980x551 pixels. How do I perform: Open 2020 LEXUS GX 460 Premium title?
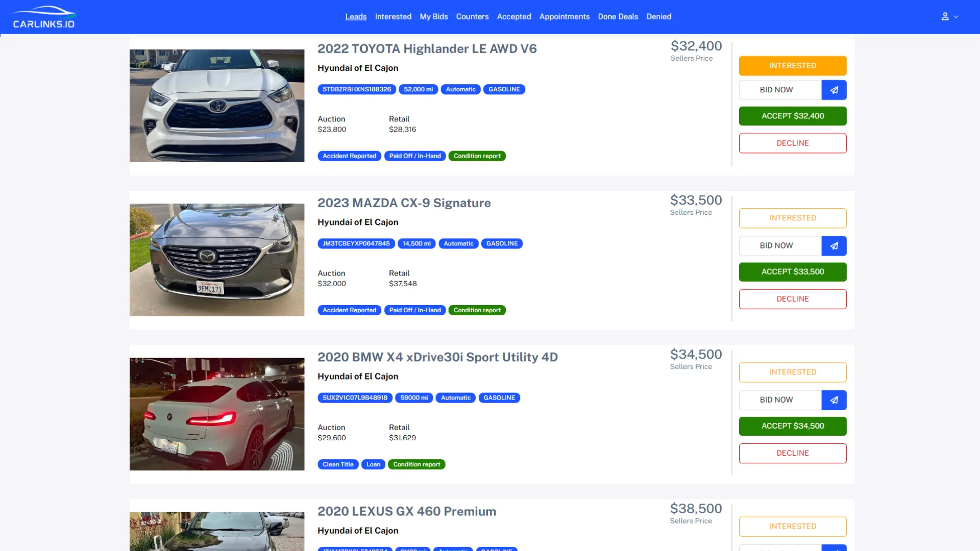[x=407, y=511]
